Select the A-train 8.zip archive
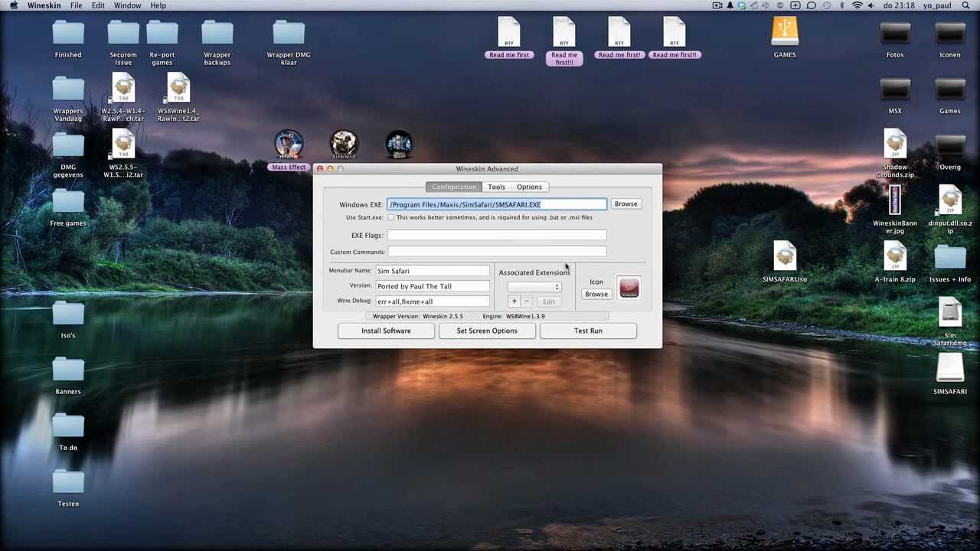The width and height of the screenshot is (980, 551). (895, 256)
